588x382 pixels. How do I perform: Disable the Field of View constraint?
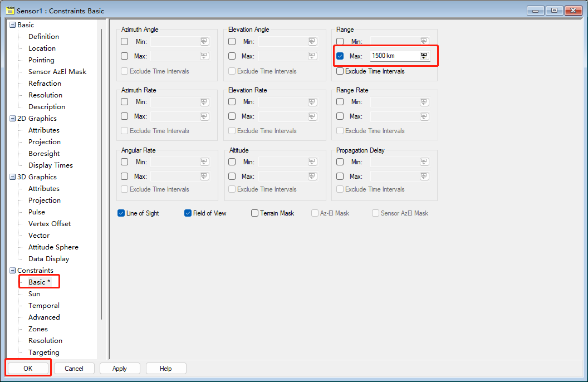188,213
